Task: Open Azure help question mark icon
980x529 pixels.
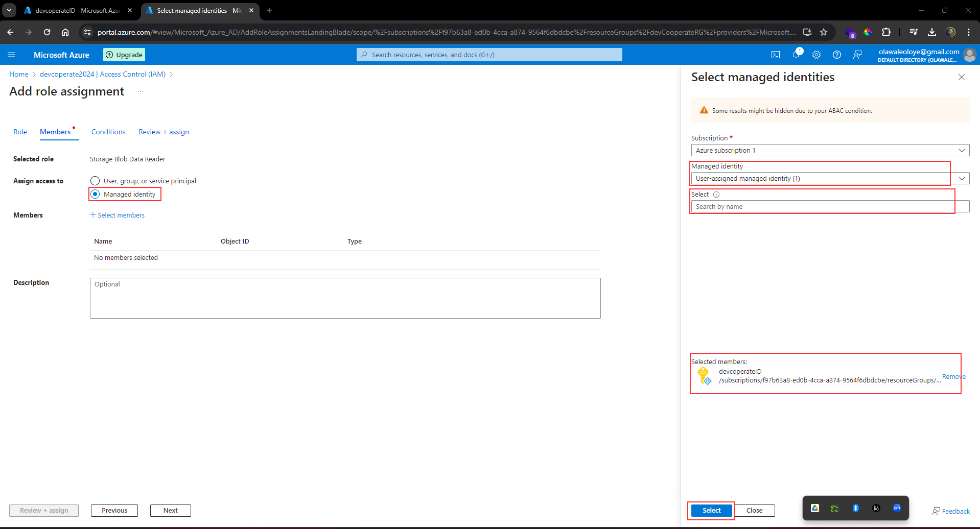Action: click(x=836, y=55)
